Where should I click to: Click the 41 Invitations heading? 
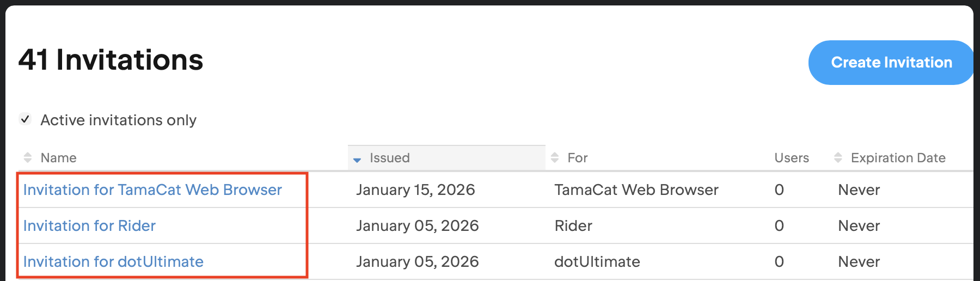111,60
